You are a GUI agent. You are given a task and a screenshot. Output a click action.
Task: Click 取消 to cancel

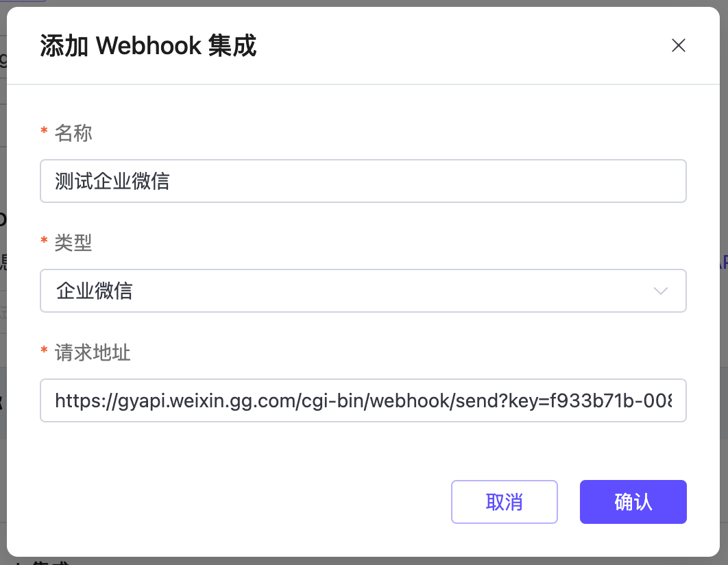[504, 502]
